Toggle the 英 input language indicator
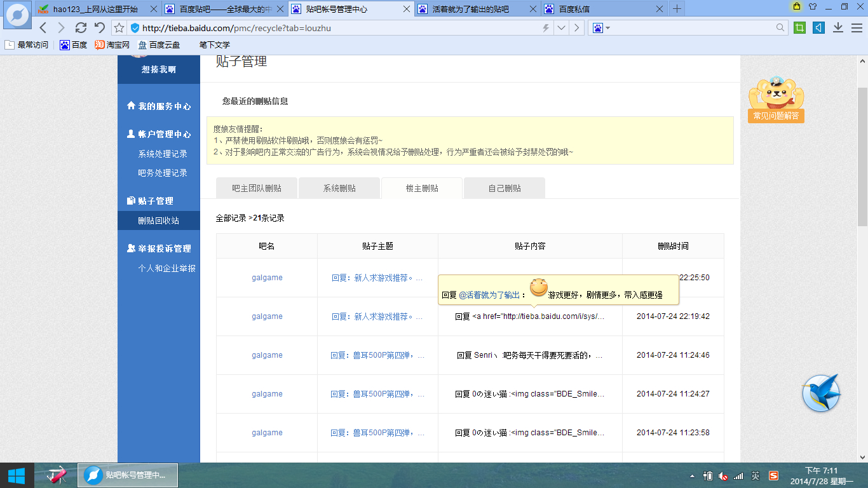868x488 pixels. pyautogui.click(x=756, y=475)
